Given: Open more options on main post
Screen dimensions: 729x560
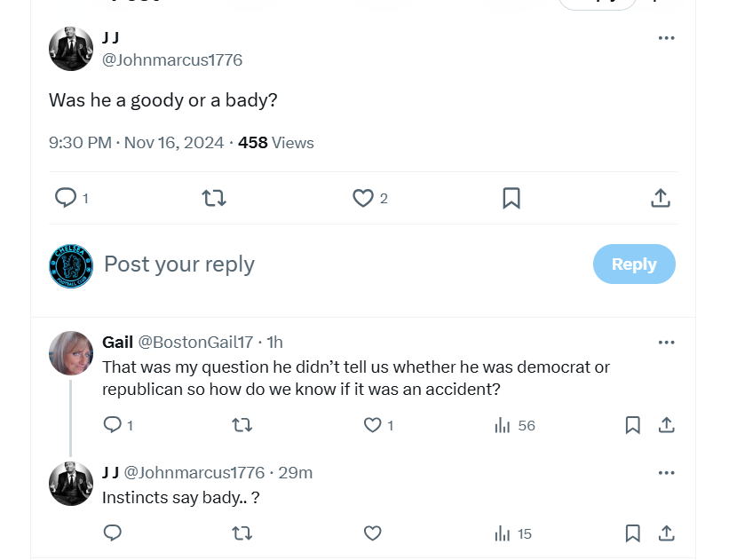Looking at the screenshot, I should click(x=666, y=38).
